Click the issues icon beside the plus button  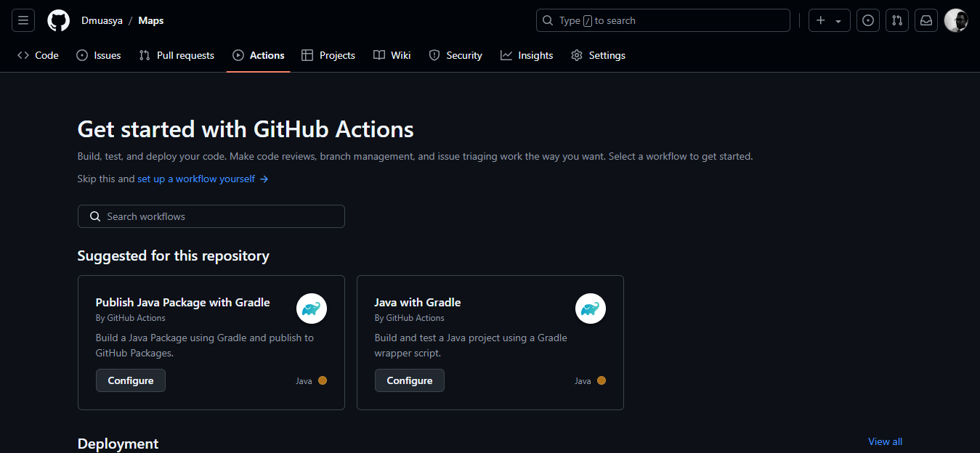(x=867, y=20)
